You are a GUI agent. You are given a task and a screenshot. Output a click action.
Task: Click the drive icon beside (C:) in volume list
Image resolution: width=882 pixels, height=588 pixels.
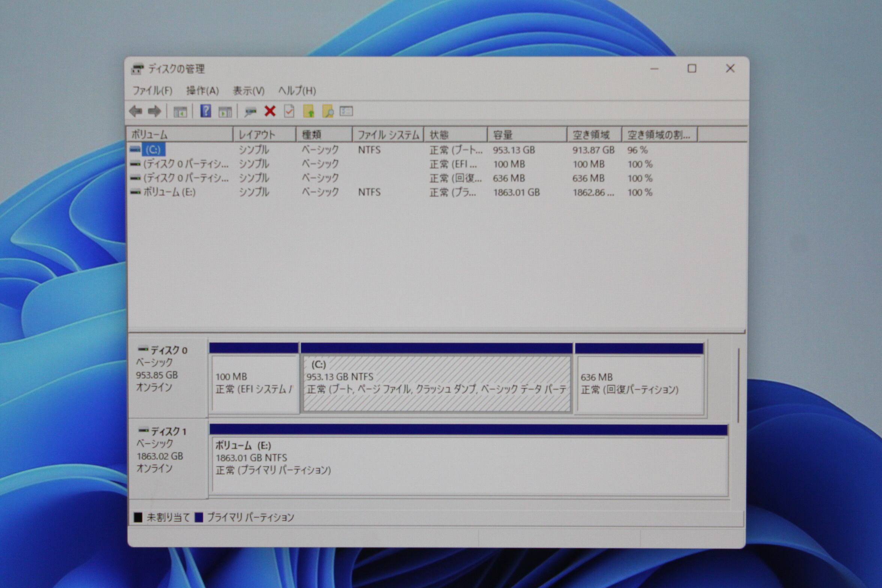click(135, 150)
